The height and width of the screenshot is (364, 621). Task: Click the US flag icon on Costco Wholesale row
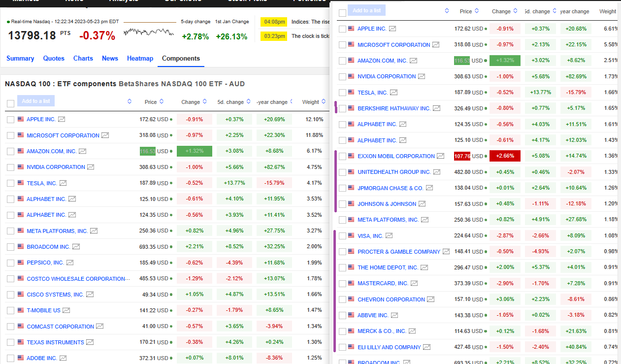click(x=21, y=278)
